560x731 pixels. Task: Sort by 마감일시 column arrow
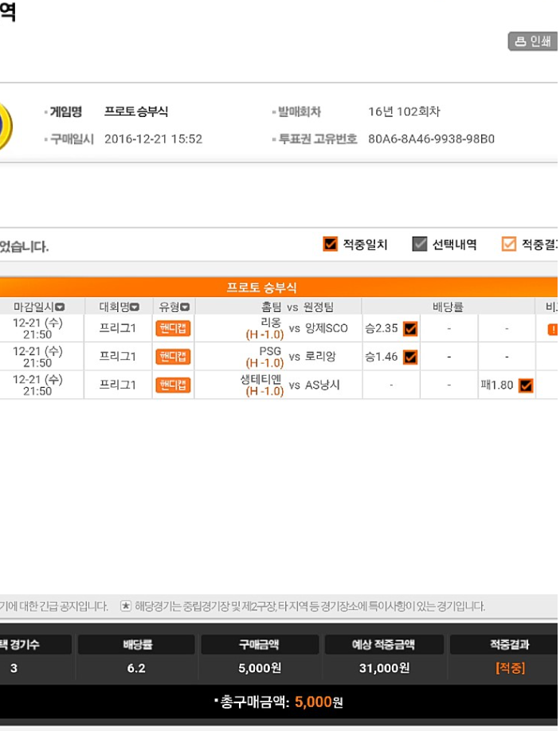pos(60,307)
